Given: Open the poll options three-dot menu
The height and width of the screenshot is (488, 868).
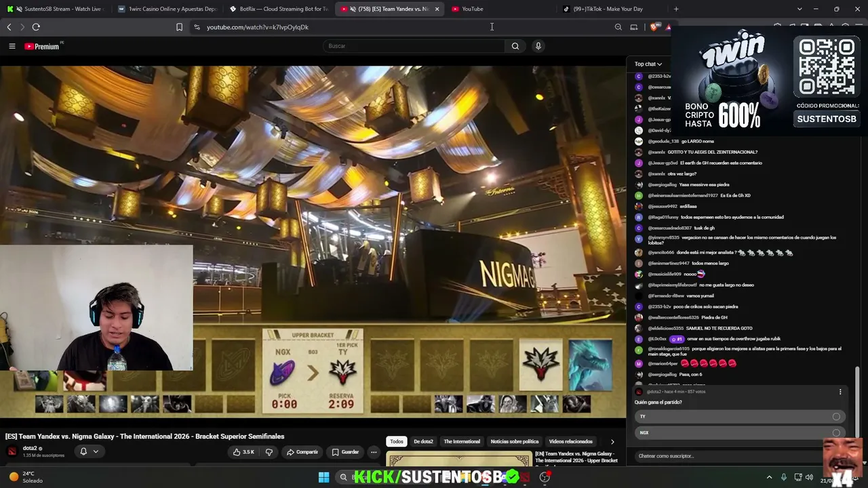Looking at the screenshot, I should (840, 392).
